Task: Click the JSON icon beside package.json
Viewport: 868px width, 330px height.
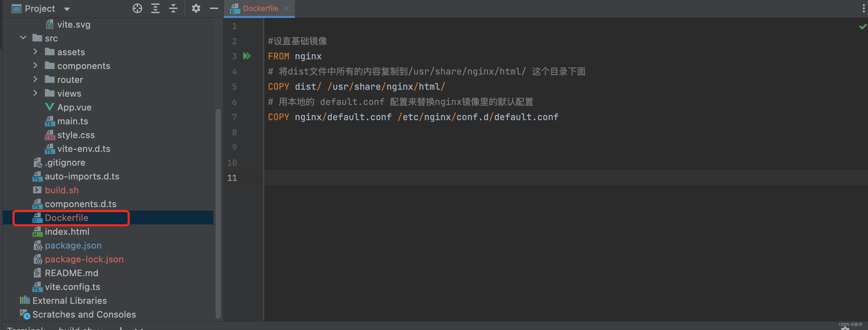Action: coord(38,245)
